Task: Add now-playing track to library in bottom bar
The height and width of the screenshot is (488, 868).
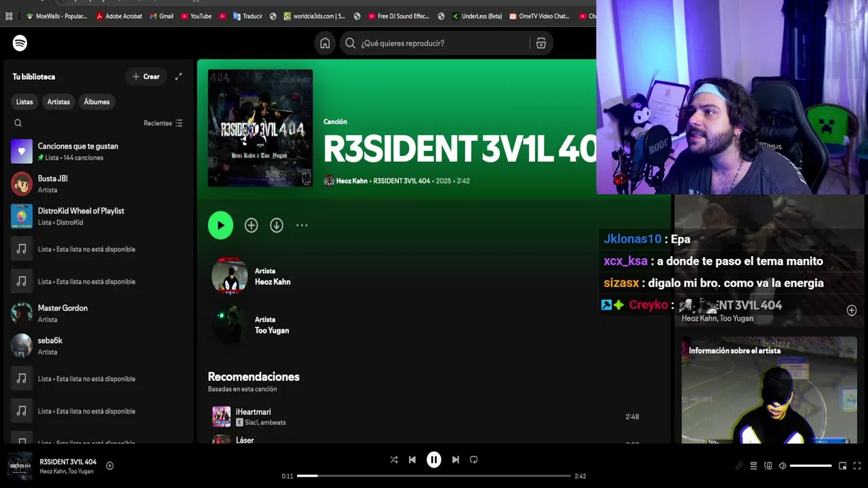Action: coord(110,466)
